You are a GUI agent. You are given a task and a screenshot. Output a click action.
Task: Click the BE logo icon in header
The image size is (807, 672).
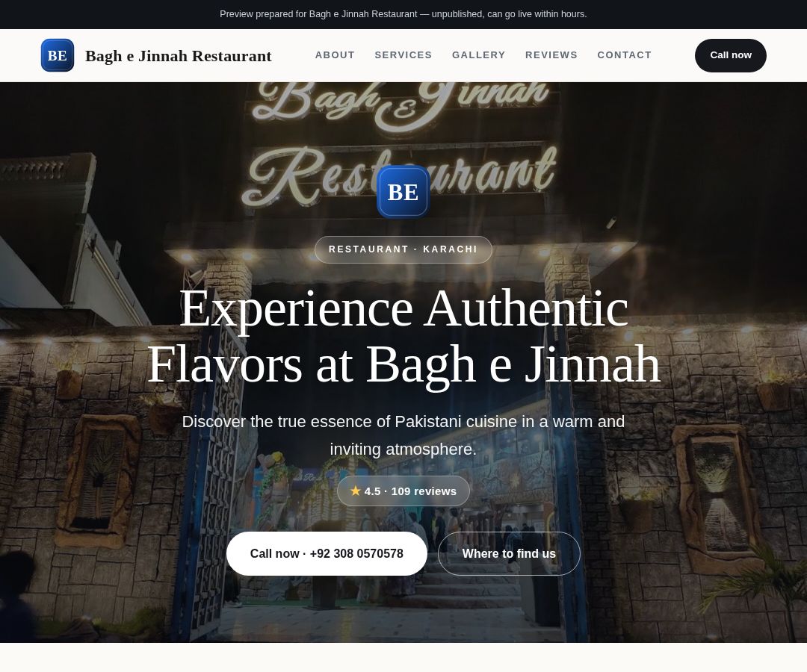pyautogui.click(x=57, y=55)
